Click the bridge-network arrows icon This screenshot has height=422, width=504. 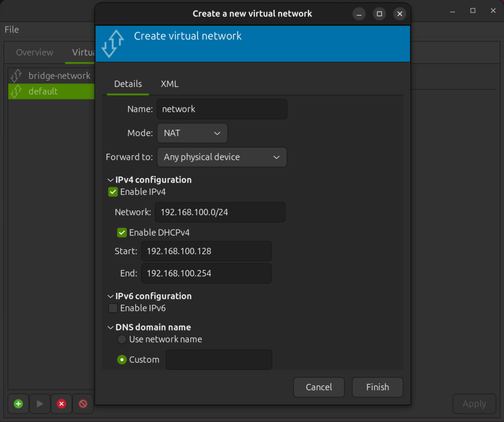tap(15, 75)
